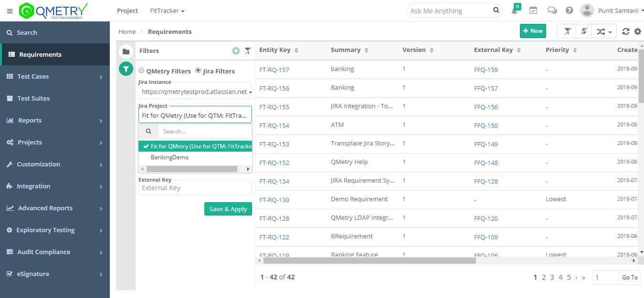Go to page 3
Viewport: 644px width, 298px height.
pyautogui.click(x=552, y=277)
